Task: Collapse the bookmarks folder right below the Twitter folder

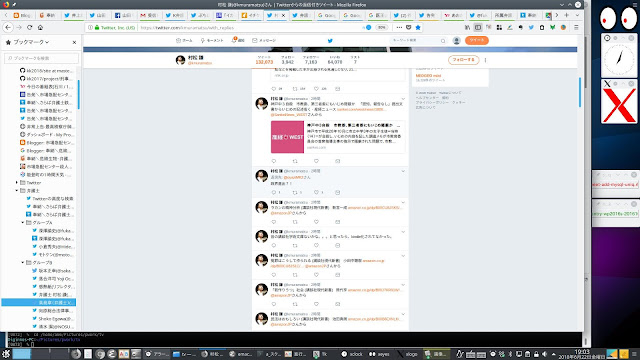Action: [17, 191]
